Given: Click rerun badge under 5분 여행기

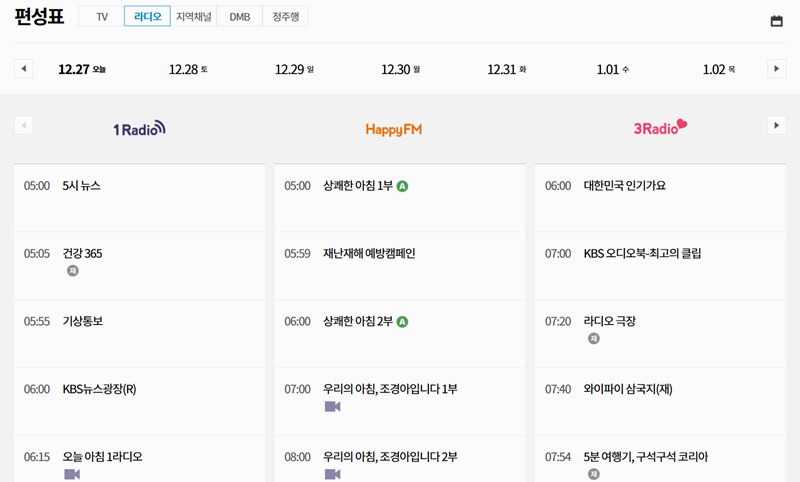Looking at the screenshot, I should (x=594, y=474).
